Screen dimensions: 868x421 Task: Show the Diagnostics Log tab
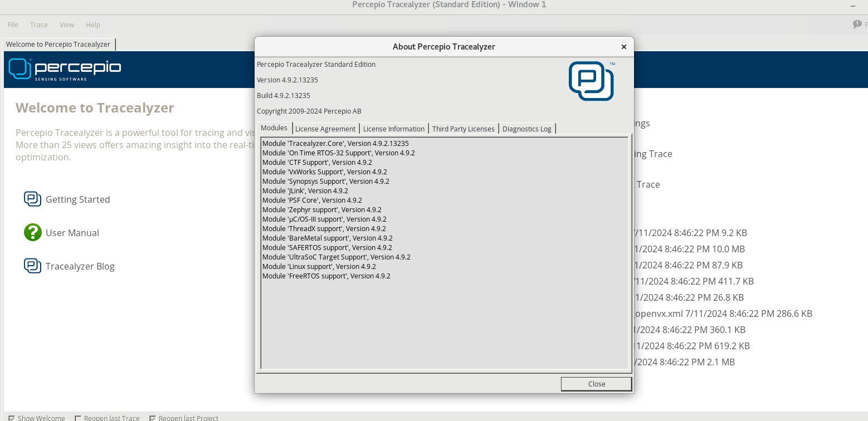point(527,129)
